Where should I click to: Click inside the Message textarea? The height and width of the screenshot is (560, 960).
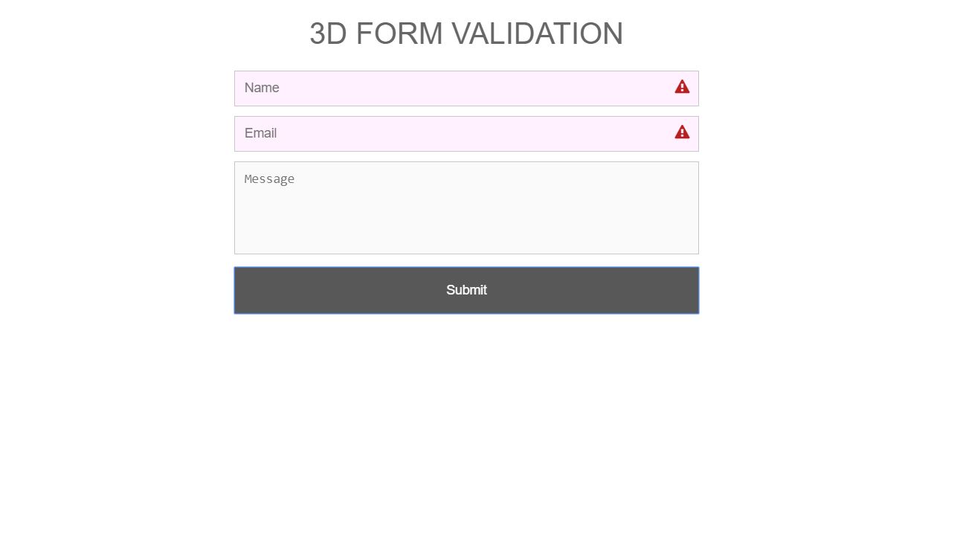click(x=466, y=207)
